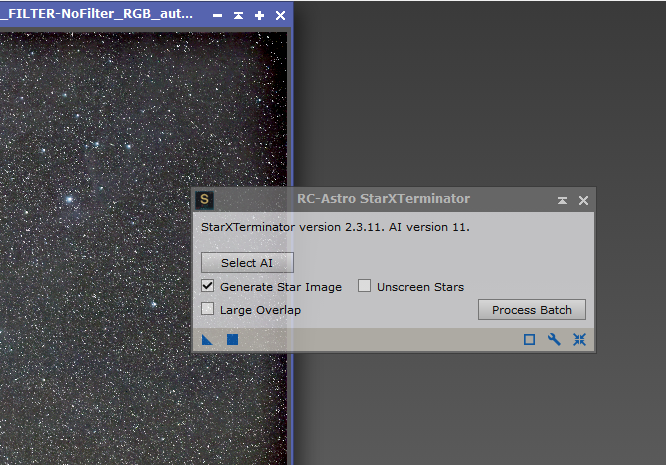Click the StarXTerminator S logo icon

click(204, 200)
